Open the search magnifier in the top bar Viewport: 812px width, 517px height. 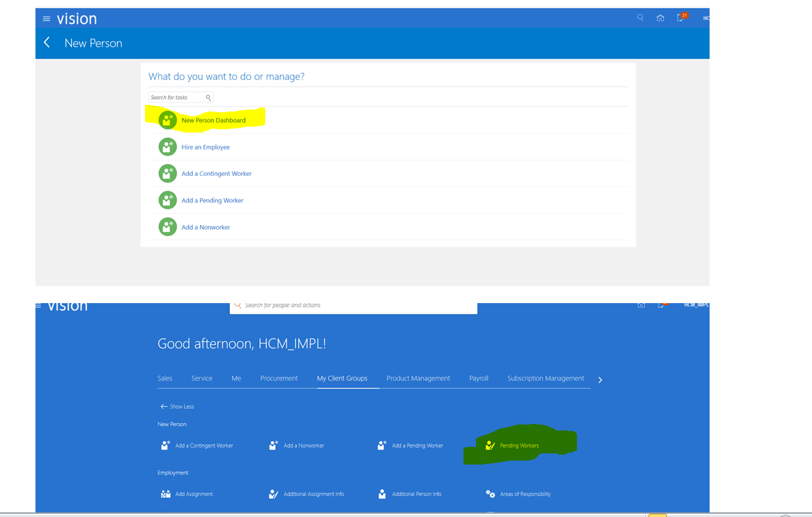640,18
